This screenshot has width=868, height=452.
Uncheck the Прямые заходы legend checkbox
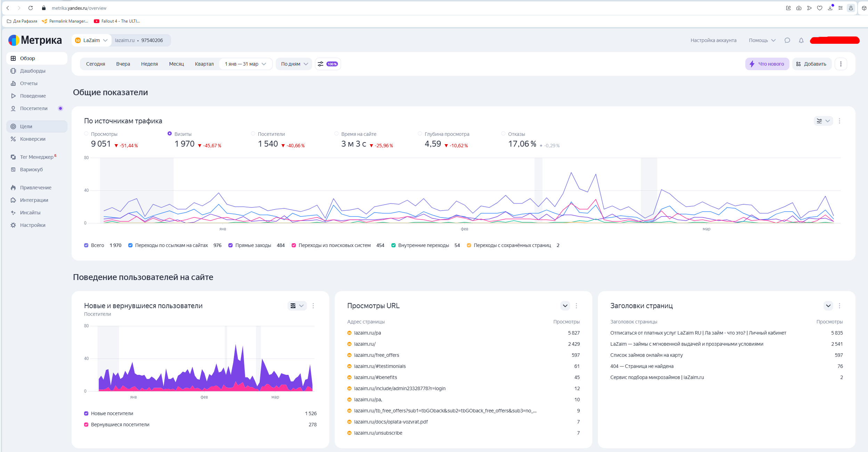[230, 245]
